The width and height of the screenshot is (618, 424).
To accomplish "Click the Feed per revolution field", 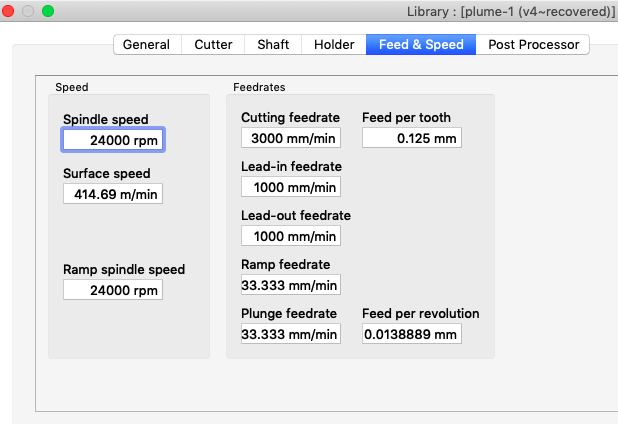I will (x=411, y=334).
